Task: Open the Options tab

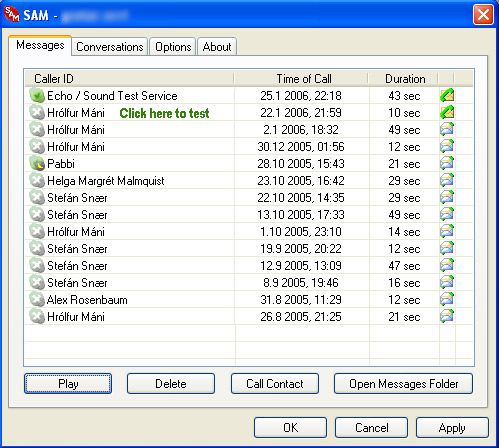Action: coord(173,47)
